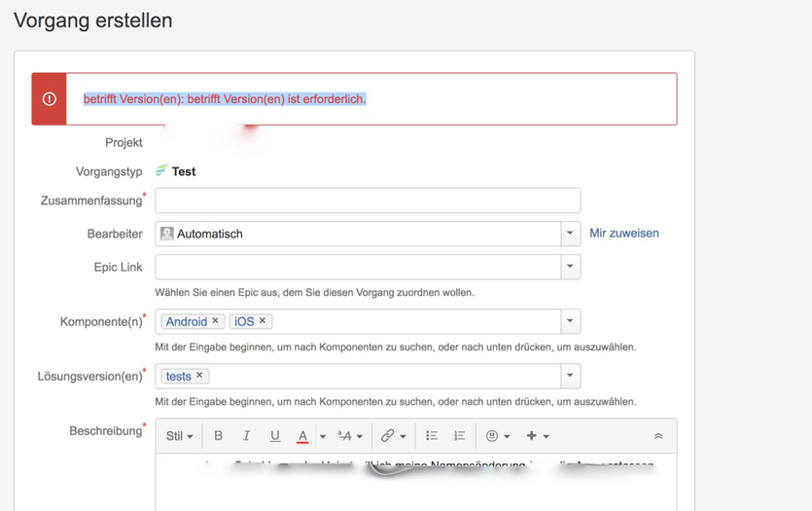The height and width of the screenshot is (511, 812).
Task: Click the Automatisch user avatar icon
Action: point(166,234)
